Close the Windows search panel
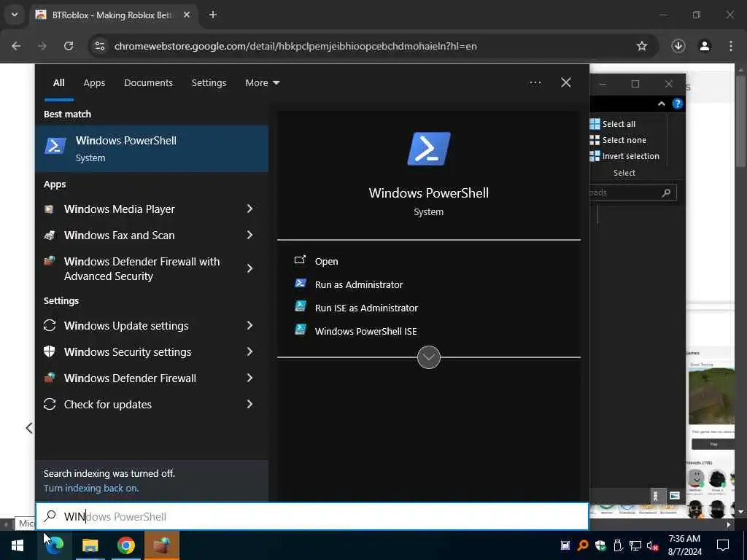This screenshot has height=560, width=747. [x=566, y=83]
